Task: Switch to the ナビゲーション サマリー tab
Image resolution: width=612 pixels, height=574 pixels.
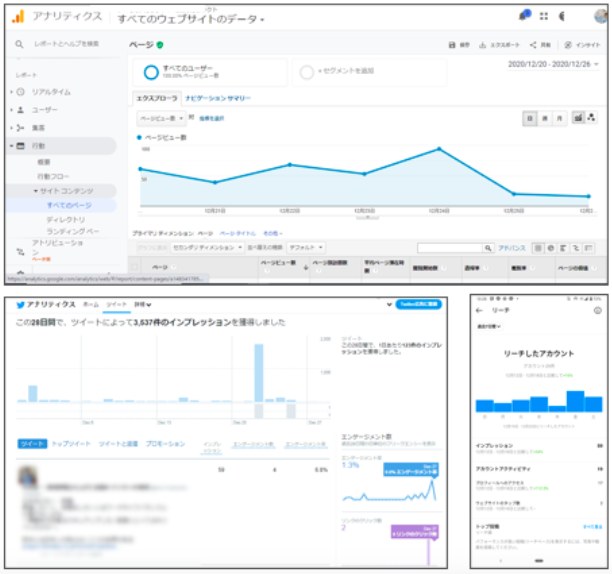Action: click(x=217, y=99)
